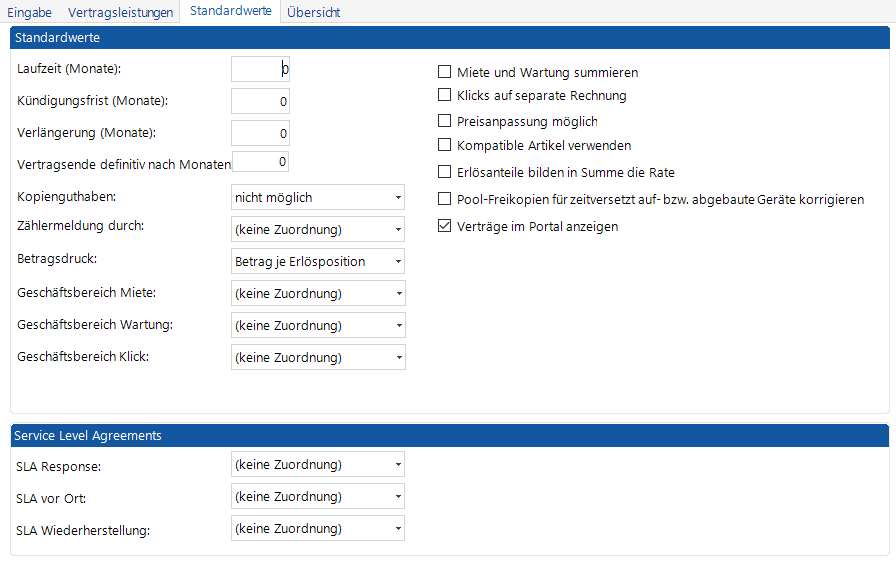896x562 pixels.
Task: Check Klicks auf separate Rechnung
Action: click(x=445, y=95)
